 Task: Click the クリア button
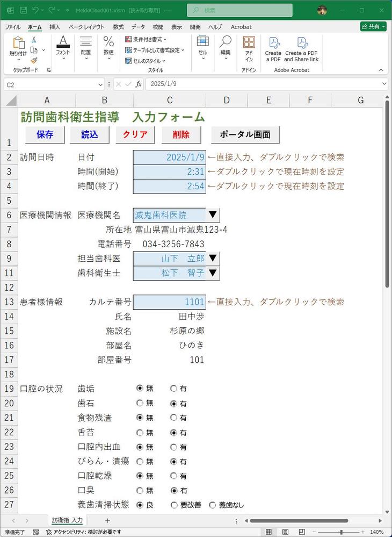[x=135, y=134]
